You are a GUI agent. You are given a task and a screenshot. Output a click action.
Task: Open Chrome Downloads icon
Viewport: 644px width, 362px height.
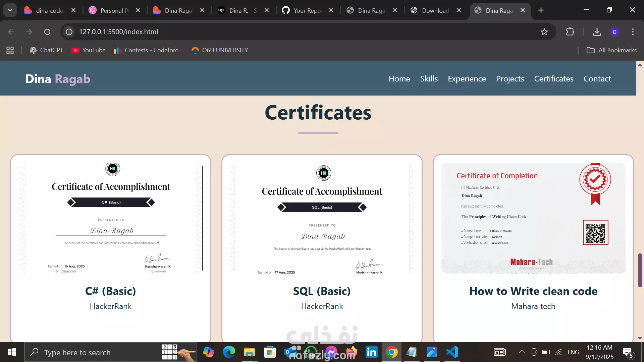[597, 32]
